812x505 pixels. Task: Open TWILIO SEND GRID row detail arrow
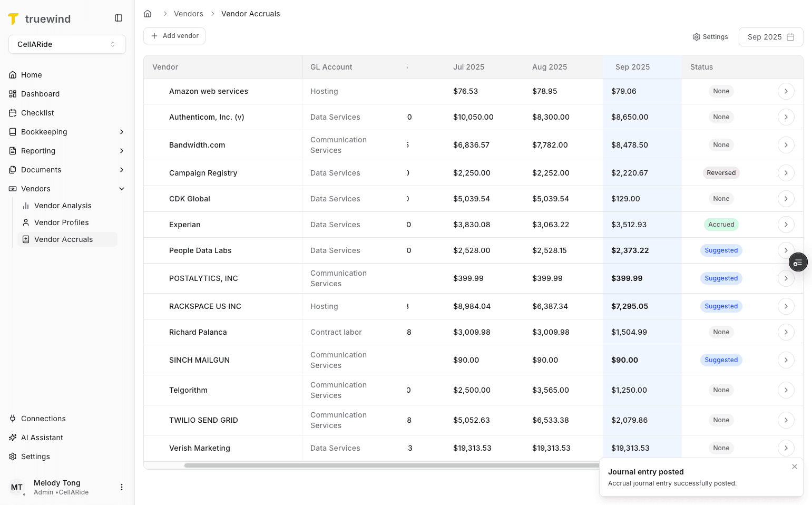[786, 420]
